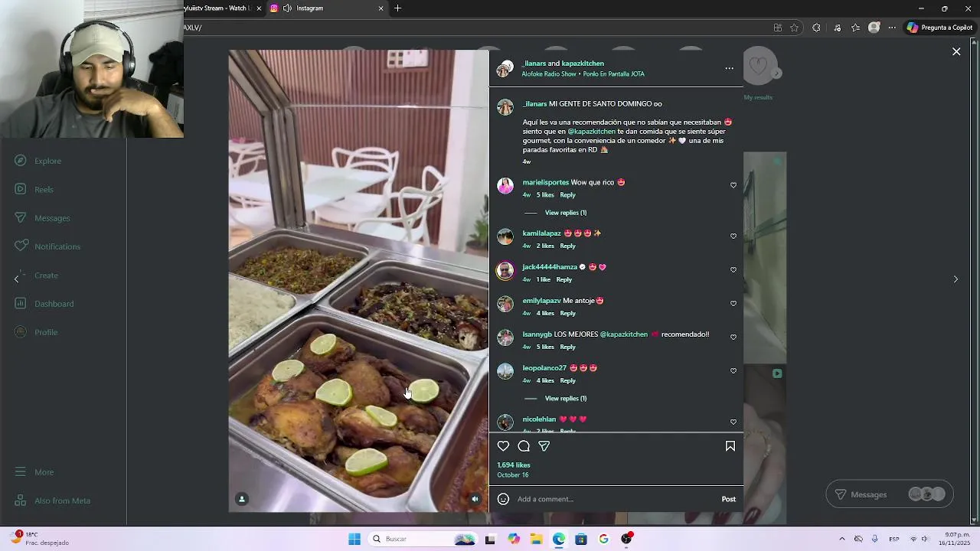Click the taskbar Buscar search box
This screenshot has height=551, width=980.
click(x=423, y=539)
